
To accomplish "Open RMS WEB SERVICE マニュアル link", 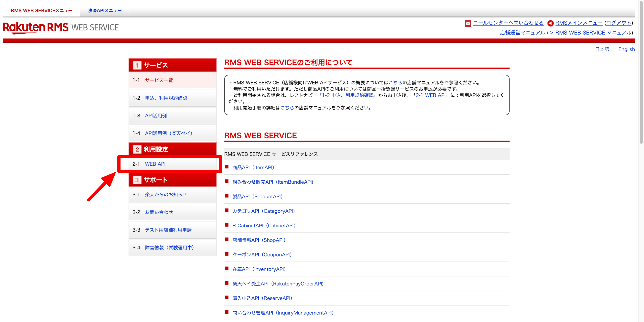I will coord(590,33).
